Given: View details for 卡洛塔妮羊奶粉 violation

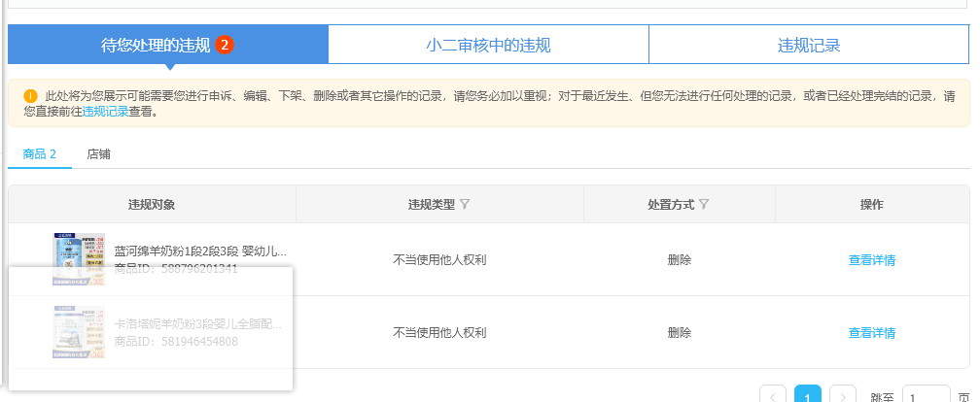Looking at the screenshot, I should (871, 333).
